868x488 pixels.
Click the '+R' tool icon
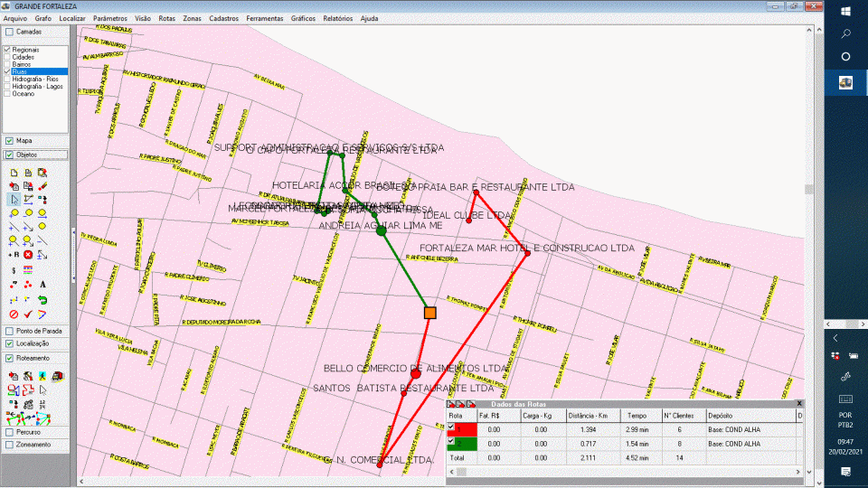(x=14, y=255)
